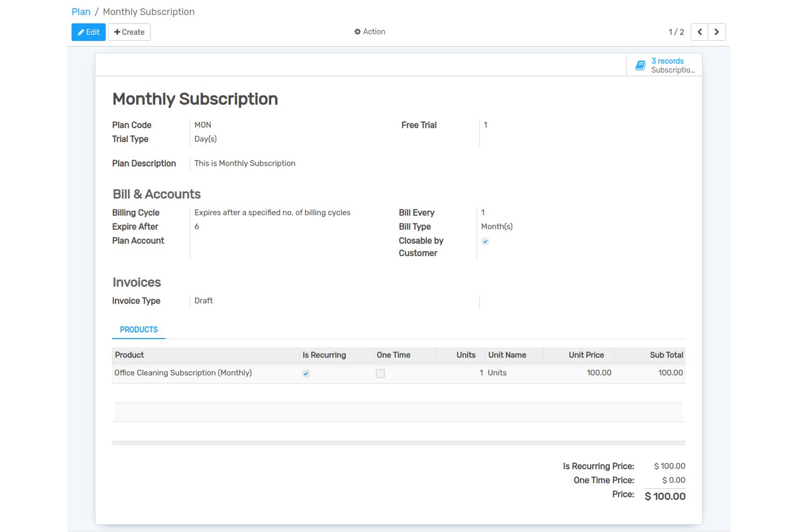Click the Units name cell in product row

tap(497, 373)
